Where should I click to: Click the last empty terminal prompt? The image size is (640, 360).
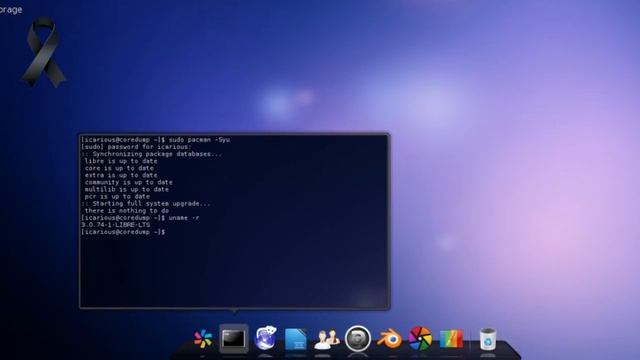pyautogui.click(x=123, y=232)
